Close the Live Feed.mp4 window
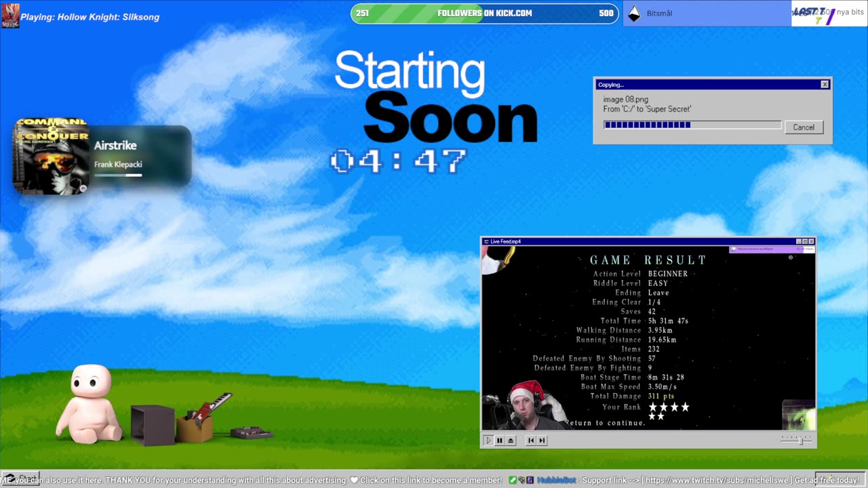This screenshot has height=488, width=868. click(811, 241)
